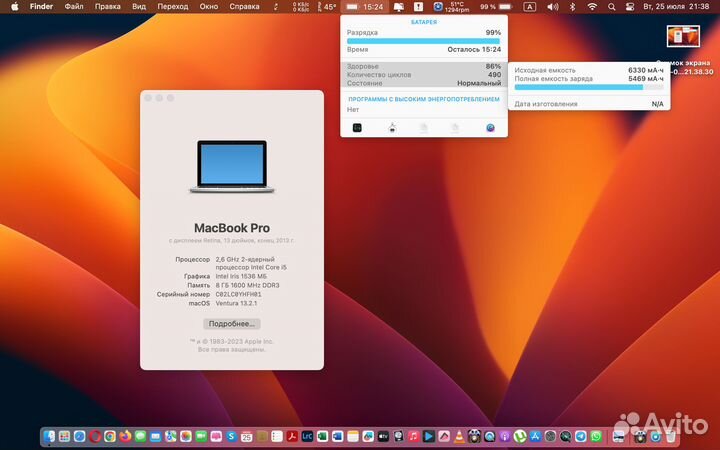
Task: Click the network speed KB/s indicator
Action: 301,6
